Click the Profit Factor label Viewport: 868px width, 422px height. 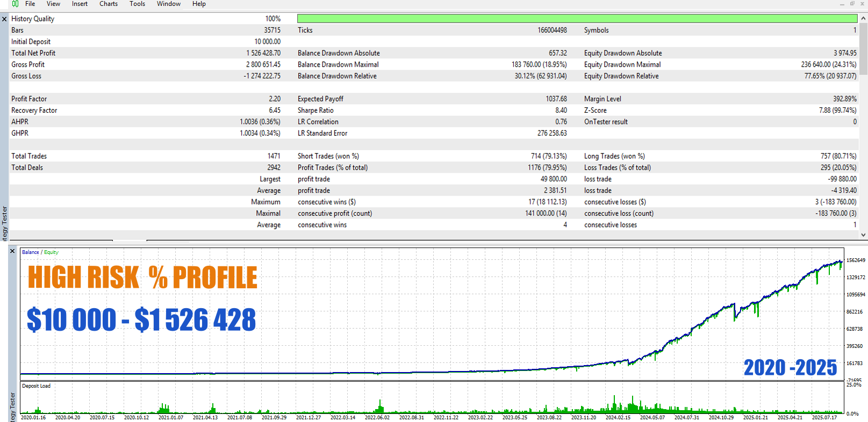click(29, 99)
